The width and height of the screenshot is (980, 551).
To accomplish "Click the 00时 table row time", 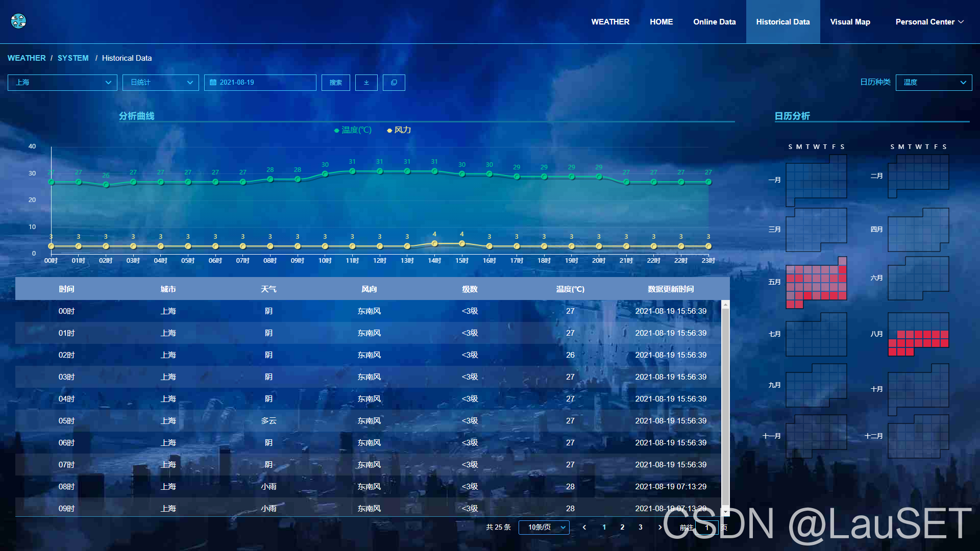I will (x=66, y=311).
